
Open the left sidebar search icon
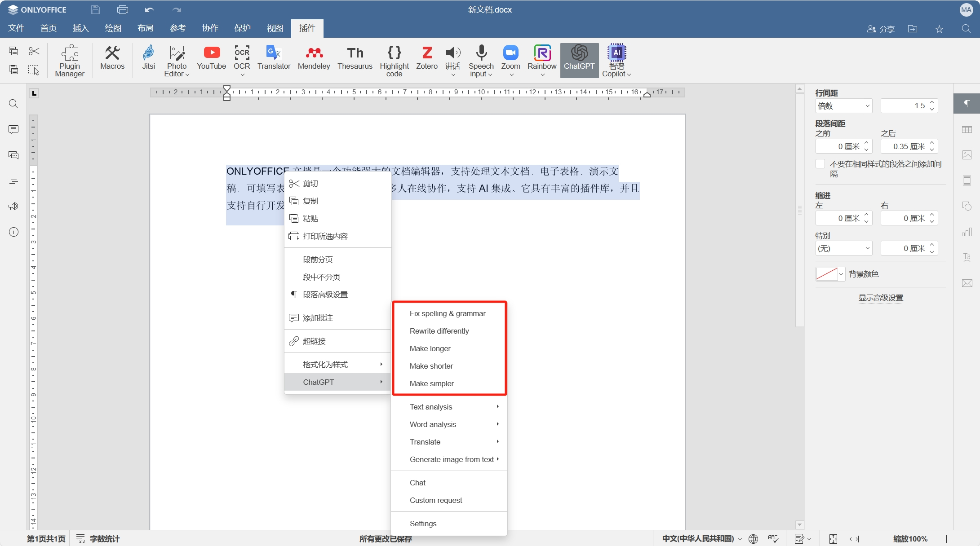pyautogui.click(x=13, y=104)
